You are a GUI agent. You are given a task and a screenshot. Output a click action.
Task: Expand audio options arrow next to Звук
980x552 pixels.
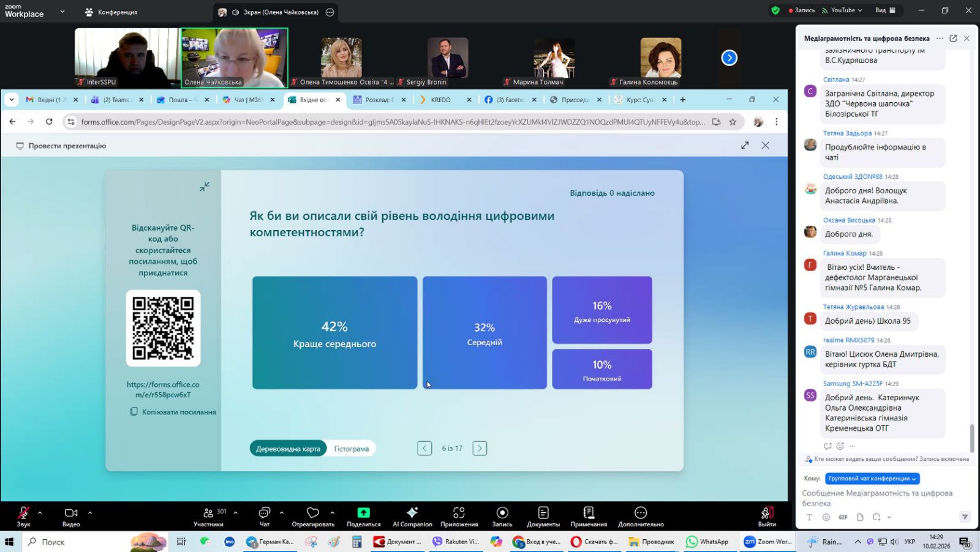(x=40, y=513)
